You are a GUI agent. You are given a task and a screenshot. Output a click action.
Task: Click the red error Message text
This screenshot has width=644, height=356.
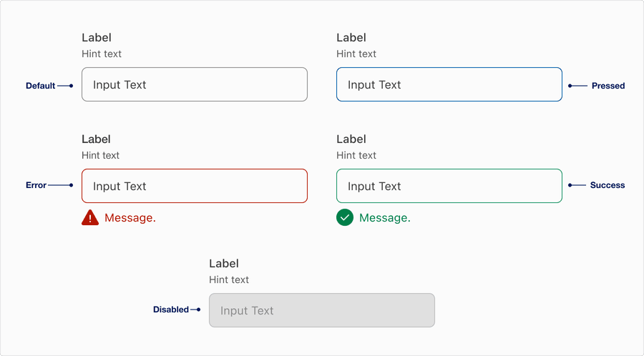(130, 218)
